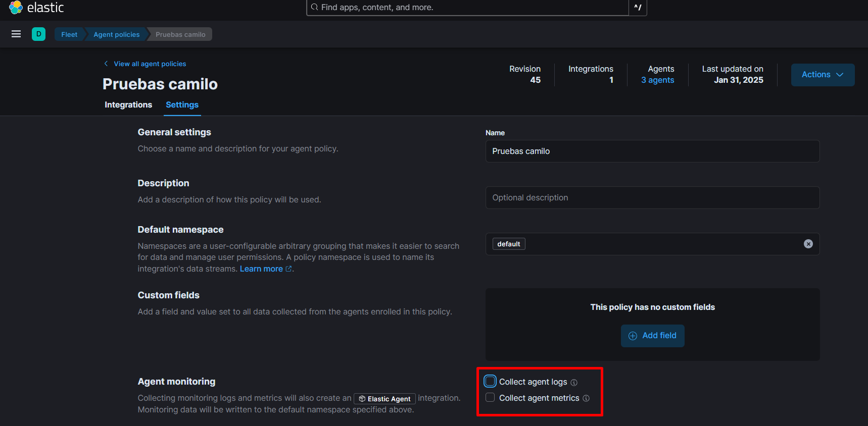
Task: Click the default namespace tag
Action: pyautogui.click(x=509, y=244)
